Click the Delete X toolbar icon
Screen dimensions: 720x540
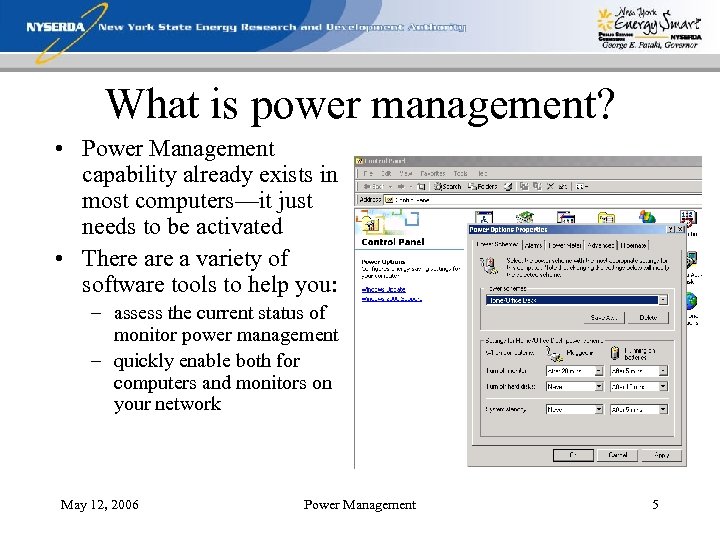click(550, 186)
